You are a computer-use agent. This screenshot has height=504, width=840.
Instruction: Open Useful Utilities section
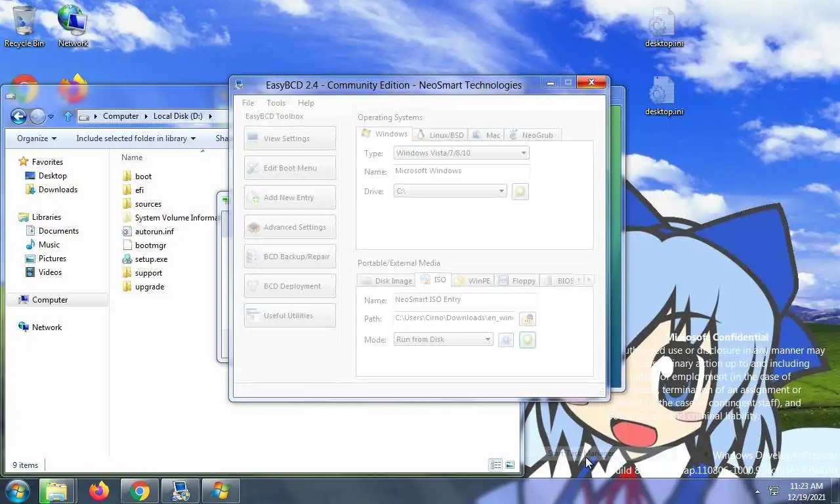click(x=289, y=316)
